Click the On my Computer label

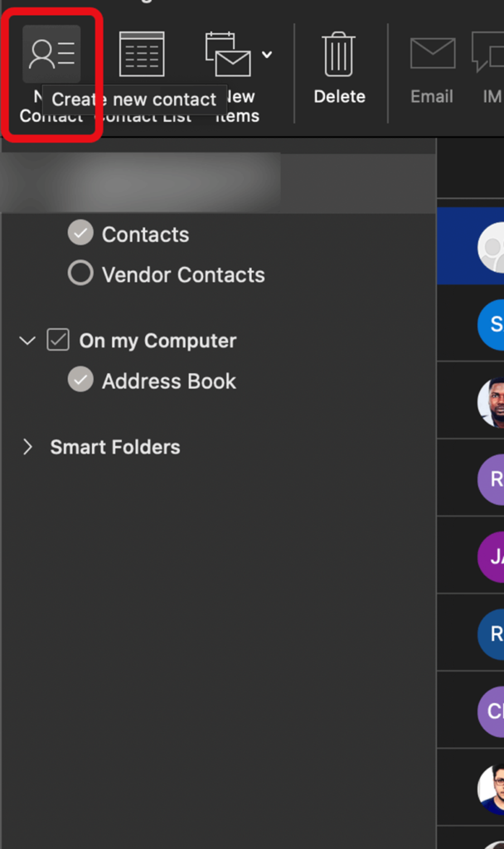tap(157, 341)
